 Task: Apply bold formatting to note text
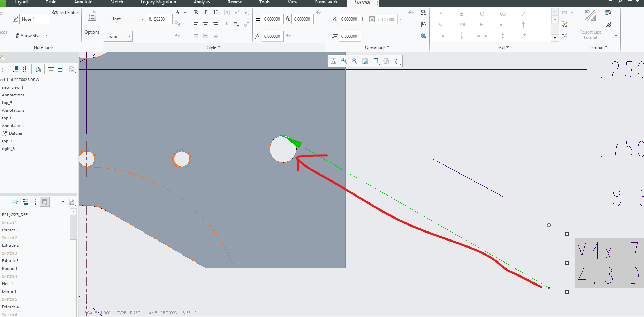click(196, 13)
